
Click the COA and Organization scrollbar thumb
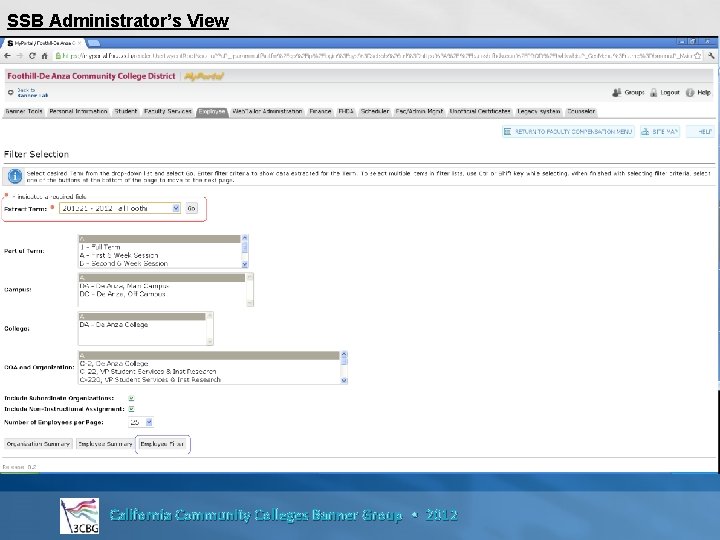pos(344,362)
